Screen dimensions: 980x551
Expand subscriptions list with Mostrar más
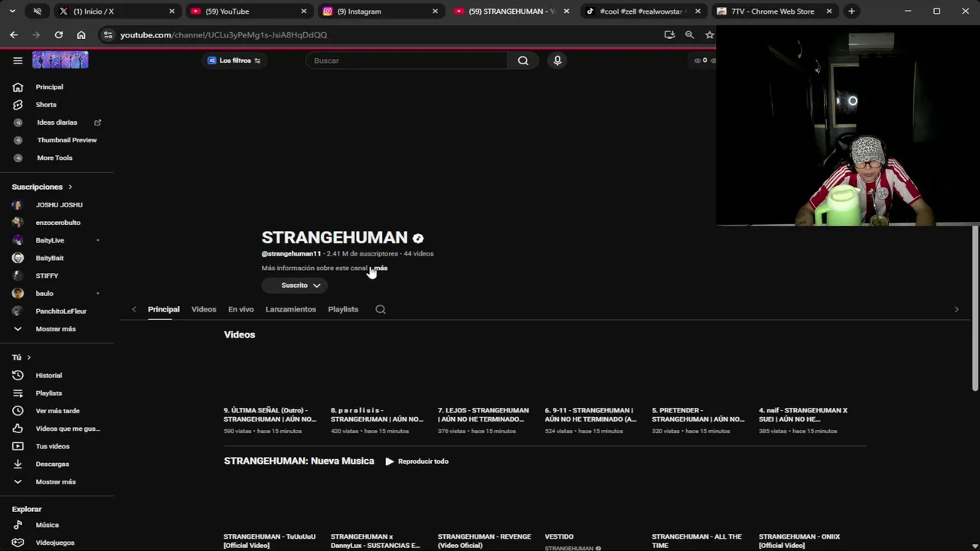click(x=57, y=329)
